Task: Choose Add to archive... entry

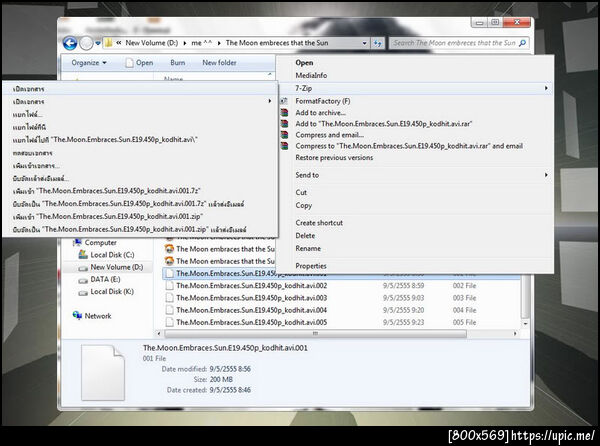Action: point(414,112)
